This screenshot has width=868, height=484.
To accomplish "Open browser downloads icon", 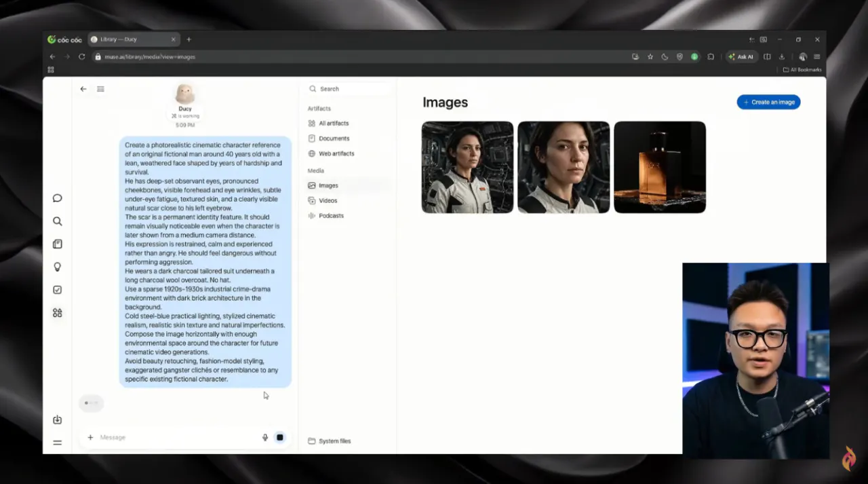I will pyautogui.click(x=782, y=56).
